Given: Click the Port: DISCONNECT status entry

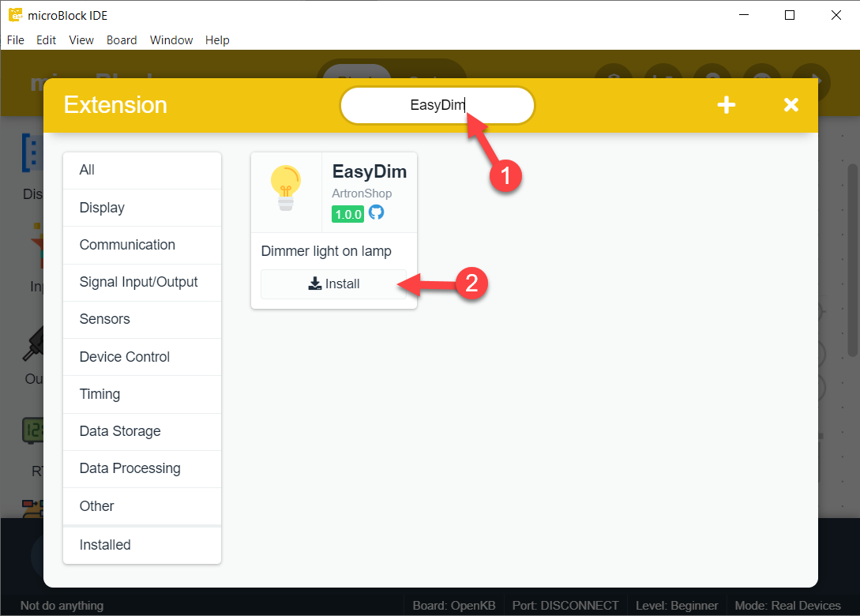Looking at the screenshot, I should 565,606.
